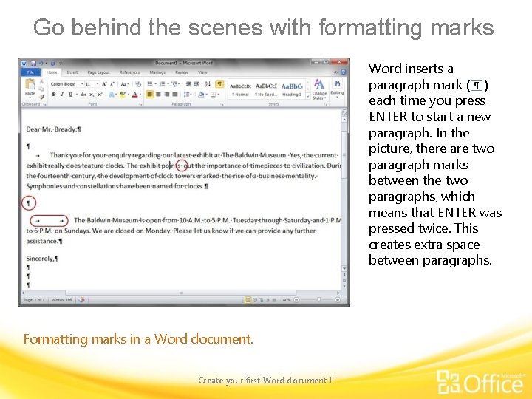
Task: Click the Decrease Indent icon
Action: [x=189, y=84]
